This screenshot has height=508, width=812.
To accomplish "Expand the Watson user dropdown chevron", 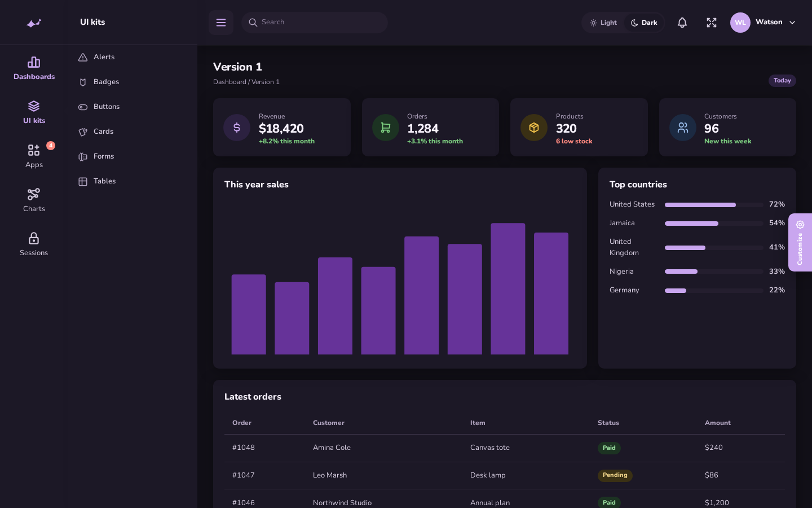I will [x=792, y=23].
